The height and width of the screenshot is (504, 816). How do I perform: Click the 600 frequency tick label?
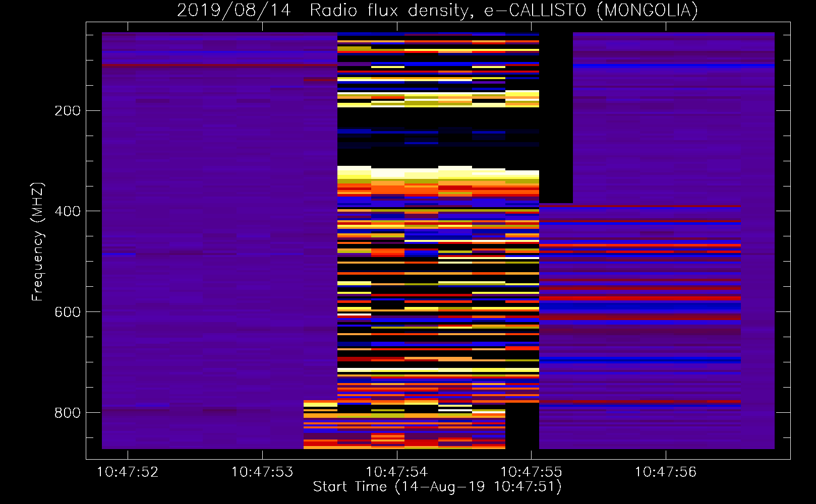pos(68,312)
